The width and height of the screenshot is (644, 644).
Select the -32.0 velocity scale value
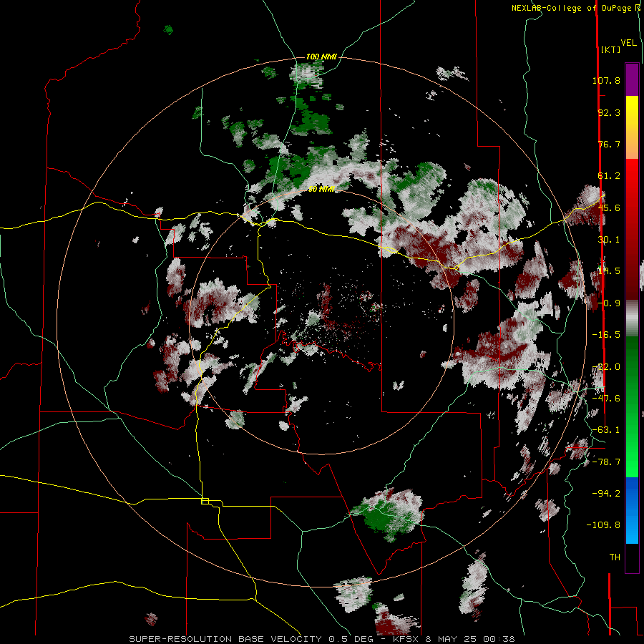[606, 367]
